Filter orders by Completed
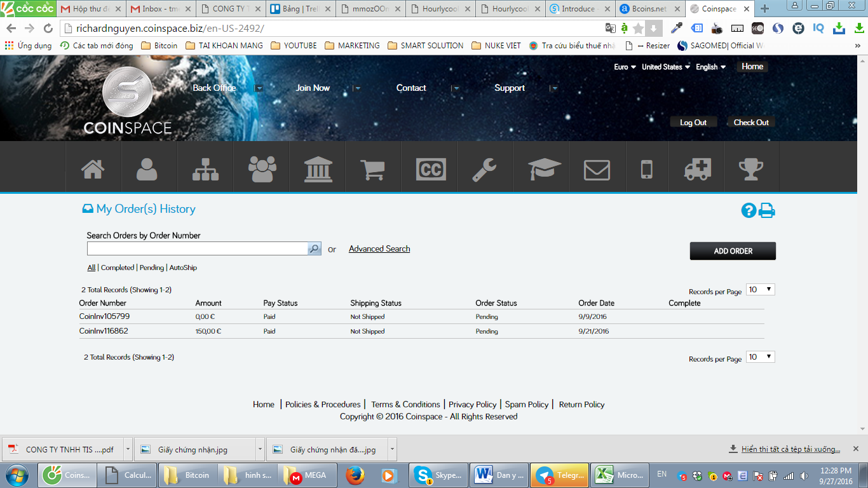 pyautogui.click(x=118, y=268)
